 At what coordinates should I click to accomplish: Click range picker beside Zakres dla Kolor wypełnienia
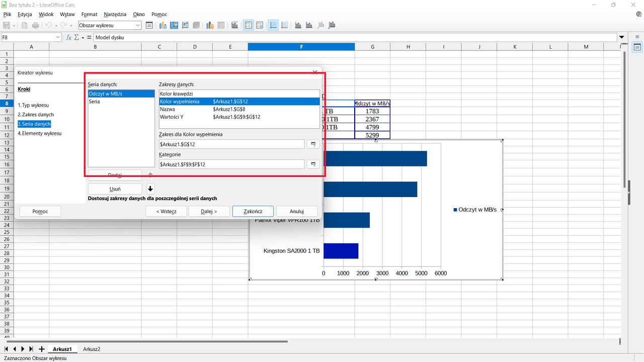313,144
